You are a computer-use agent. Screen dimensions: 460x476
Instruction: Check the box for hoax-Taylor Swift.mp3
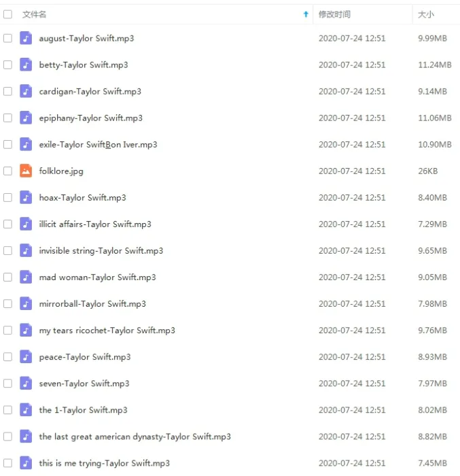click(8, 198)
